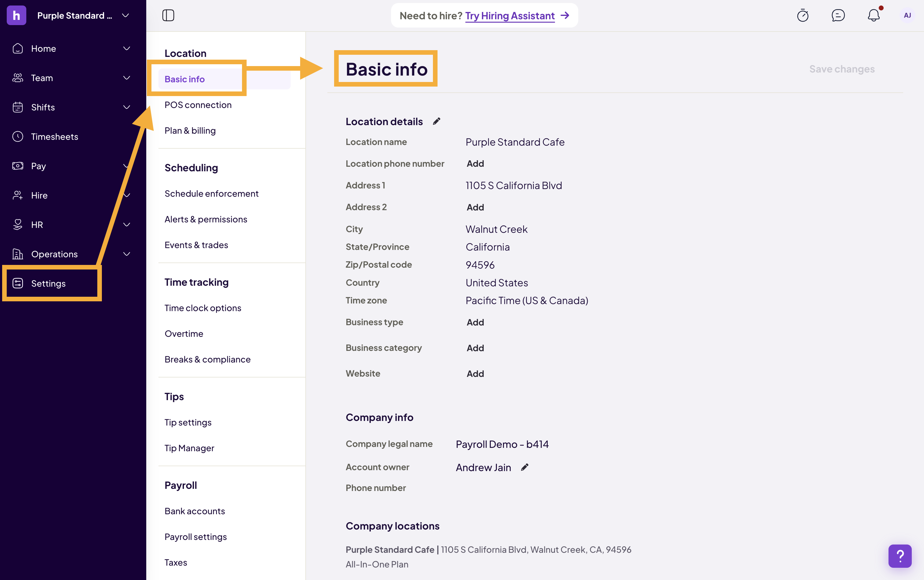Open the messaging chat icon

pyautogui.click(x=838, y=15)
